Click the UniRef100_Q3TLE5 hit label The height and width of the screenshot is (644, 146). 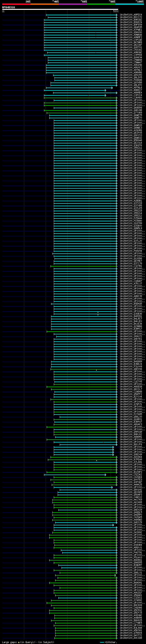pyautogui.click(x=131, y=208)
